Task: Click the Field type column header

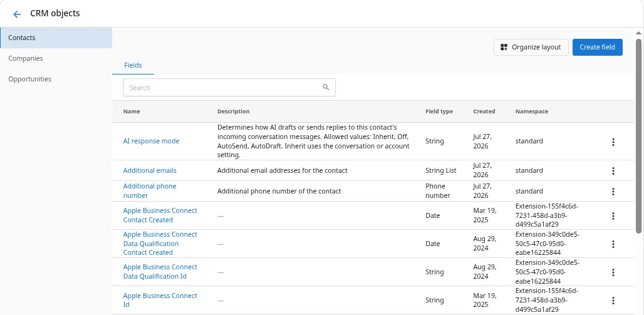Action: [x=439, y=111]
